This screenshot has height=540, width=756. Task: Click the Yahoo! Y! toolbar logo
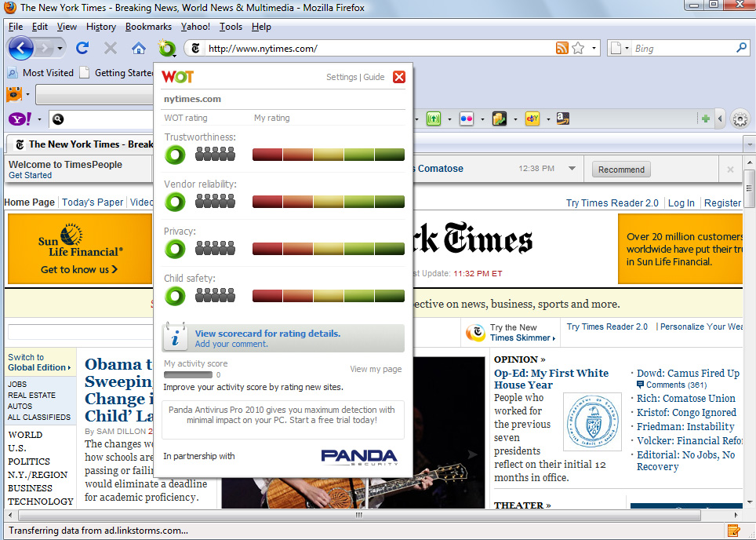20,119
